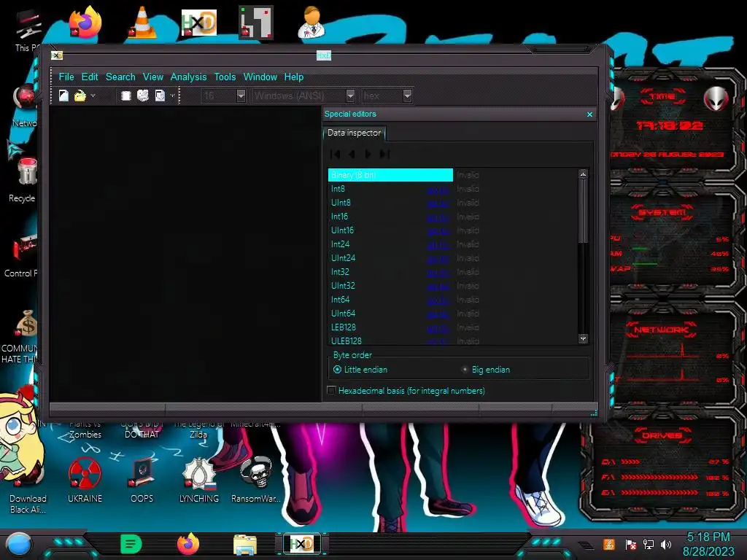Click the go to link on Int16 row

tap(438, 217)
